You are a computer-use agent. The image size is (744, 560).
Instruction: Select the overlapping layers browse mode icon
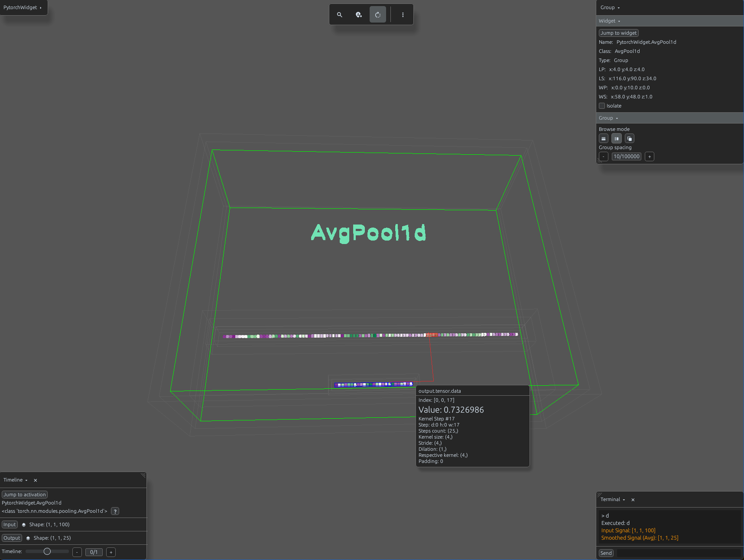pos(630,139)
